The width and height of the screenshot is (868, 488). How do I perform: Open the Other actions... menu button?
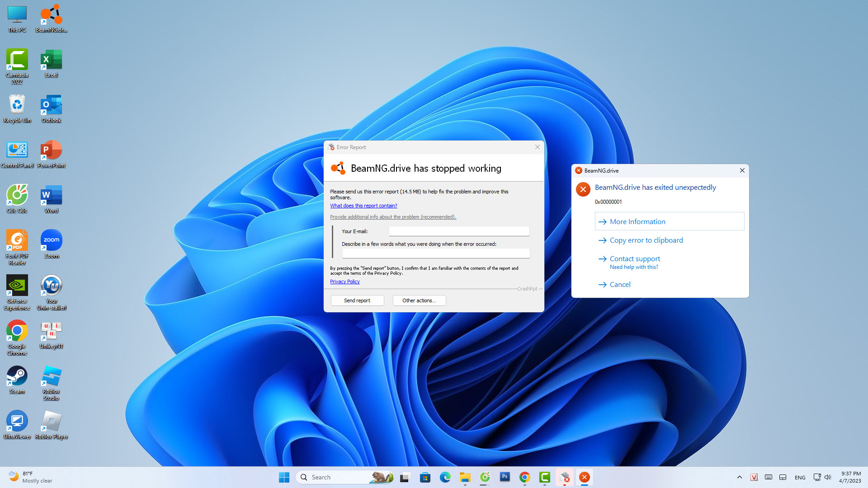[x=419, y=300]
